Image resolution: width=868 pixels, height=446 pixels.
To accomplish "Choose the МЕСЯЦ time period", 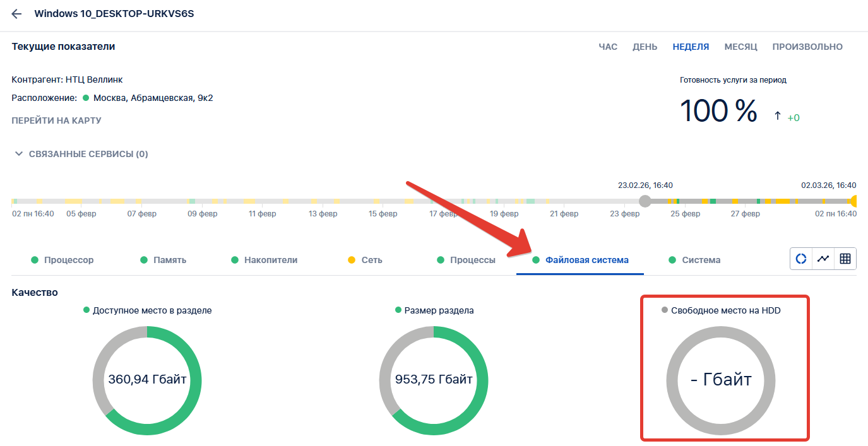I will [740, 47].
